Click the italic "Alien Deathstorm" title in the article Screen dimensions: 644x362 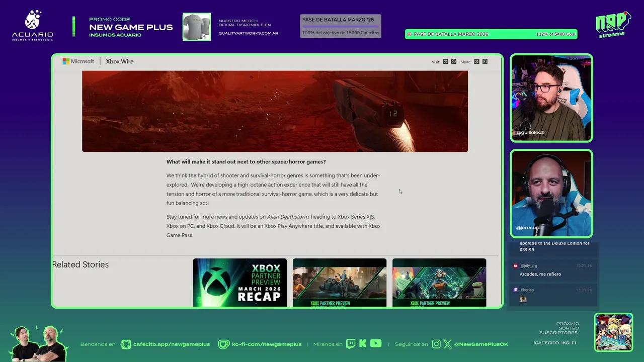(x=288, y=217)
